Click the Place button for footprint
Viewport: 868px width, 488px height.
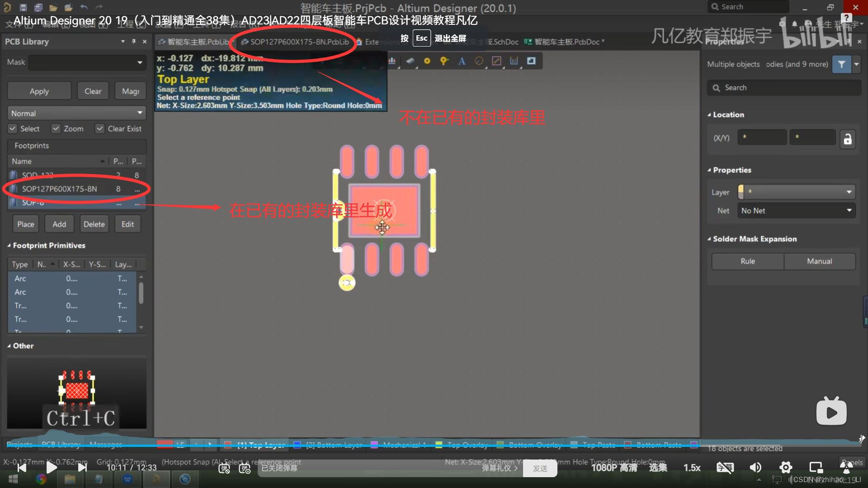[25, 224]
